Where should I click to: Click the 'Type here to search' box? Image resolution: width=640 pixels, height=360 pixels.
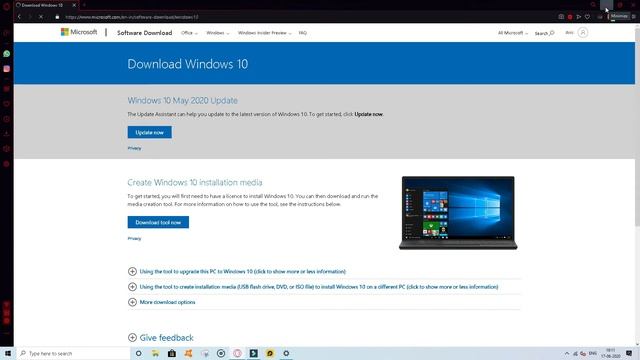point(73,353)
